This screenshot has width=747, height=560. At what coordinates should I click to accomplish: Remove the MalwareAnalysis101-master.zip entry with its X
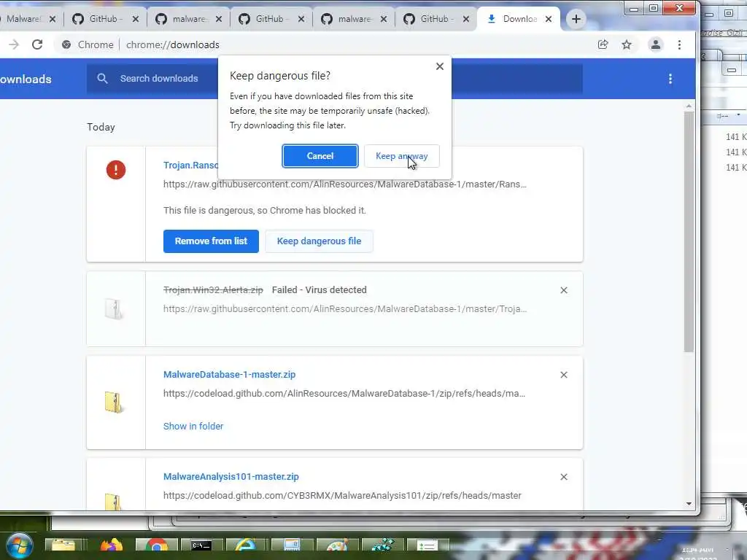tap(564, 477)
